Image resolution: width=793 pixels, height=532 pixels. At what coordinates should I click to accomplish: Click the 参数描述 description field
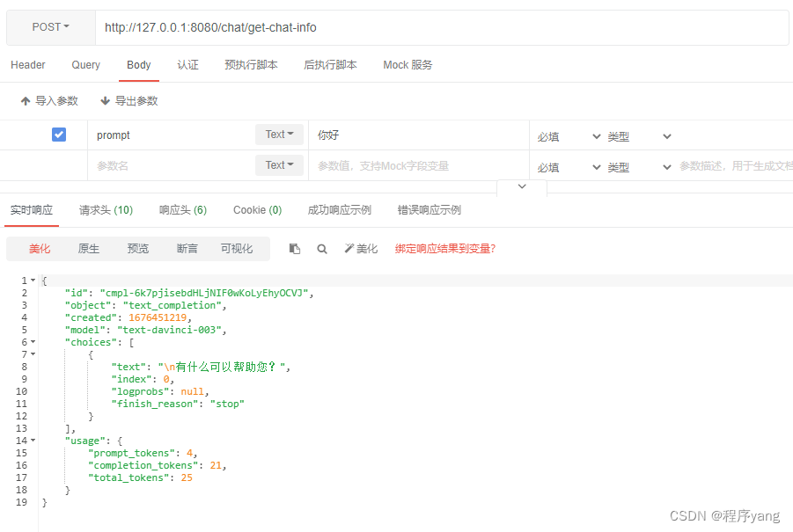tap(736, 165)
